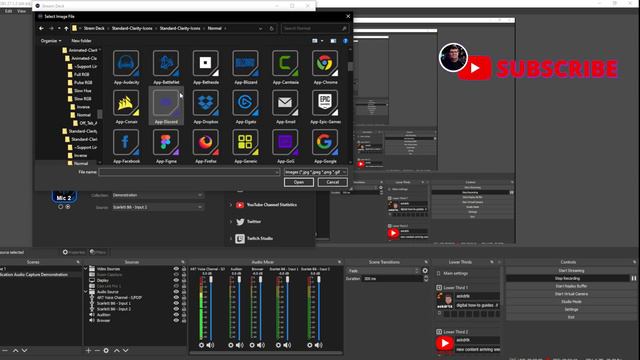The width and height of the screenshot is (640, 360).
Task: Click Start Virtual Camera button
Action: [571, 293]
